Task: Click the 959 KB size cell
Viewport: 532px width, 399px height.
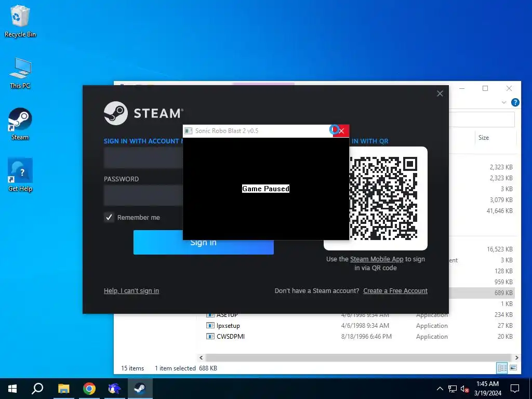Action: pos(503,282)
